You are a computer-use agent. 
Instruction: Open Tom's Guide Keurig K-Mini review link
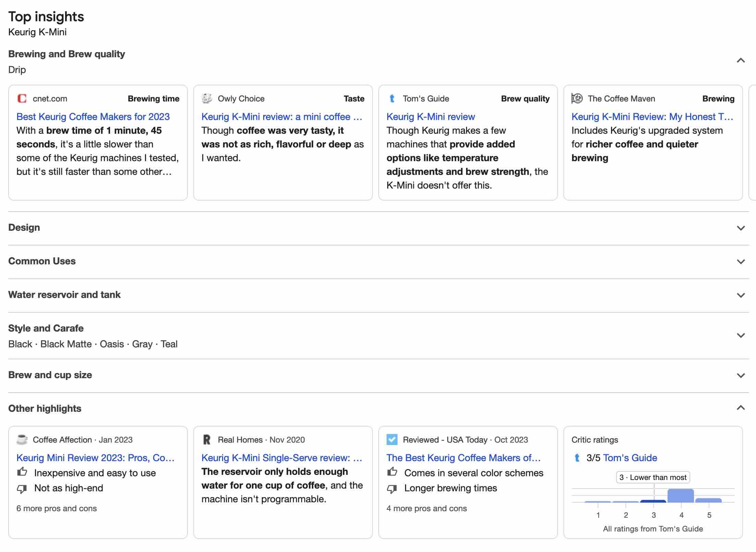431,117
